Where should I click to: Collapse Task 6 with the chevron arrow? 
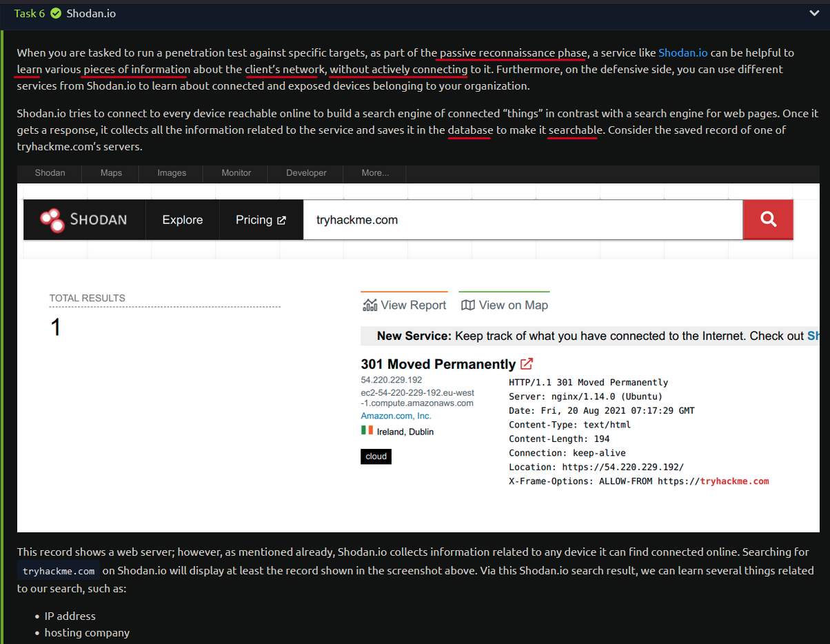(815, 13)
